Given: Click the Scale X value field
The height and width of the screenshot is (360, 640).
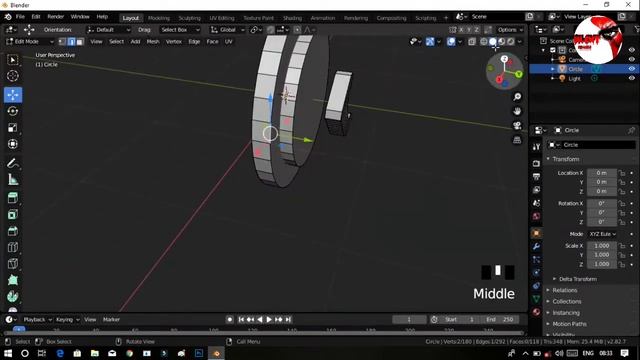Looking at the screenshot, I should click(602, 246).
